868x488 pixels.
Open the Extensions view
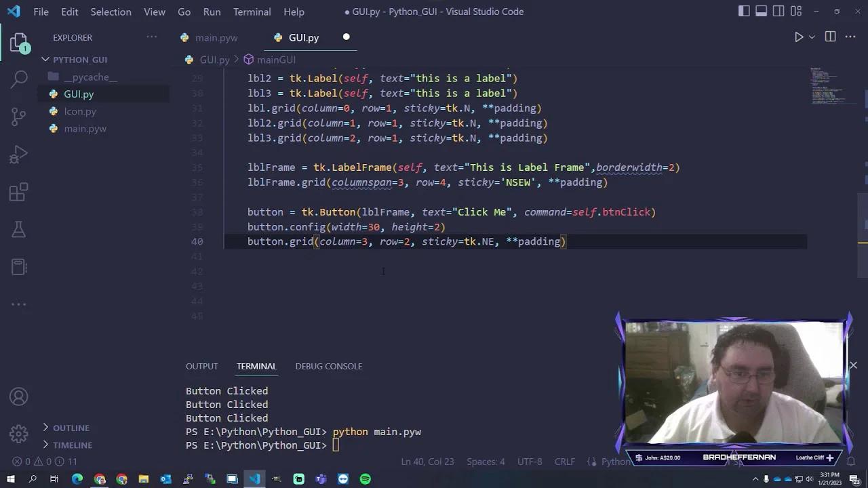point(18,192)
